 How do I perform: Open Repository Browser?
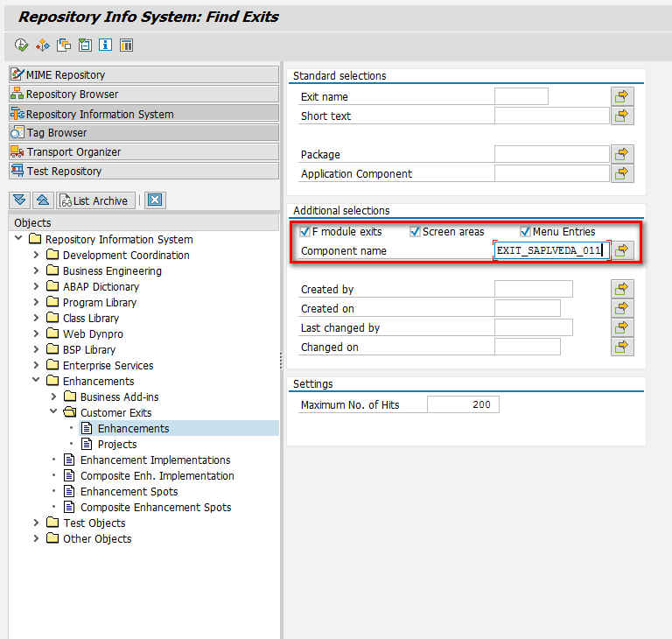[x=144, y=94]
